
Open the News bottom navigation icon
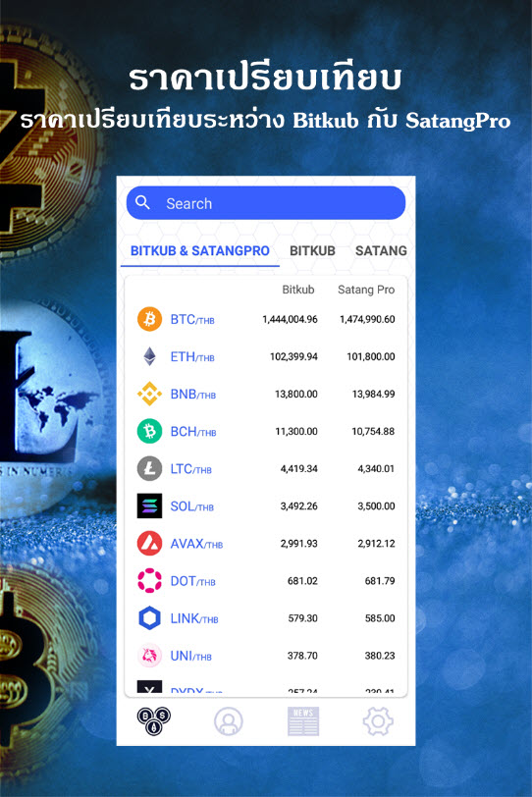[x=303, y=720]
